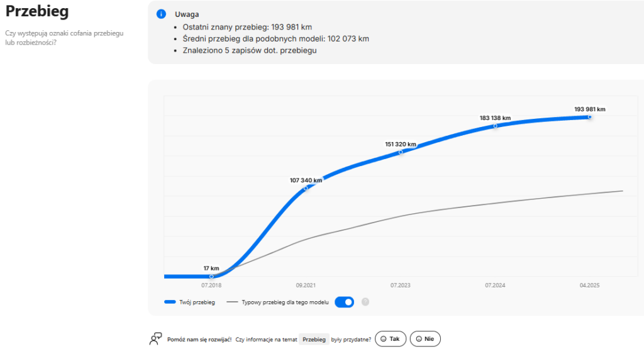The width and height of the screenshot is (644, 349).
Task: Click the question mark help icon by the toggle
Action: tap(365, 302)
